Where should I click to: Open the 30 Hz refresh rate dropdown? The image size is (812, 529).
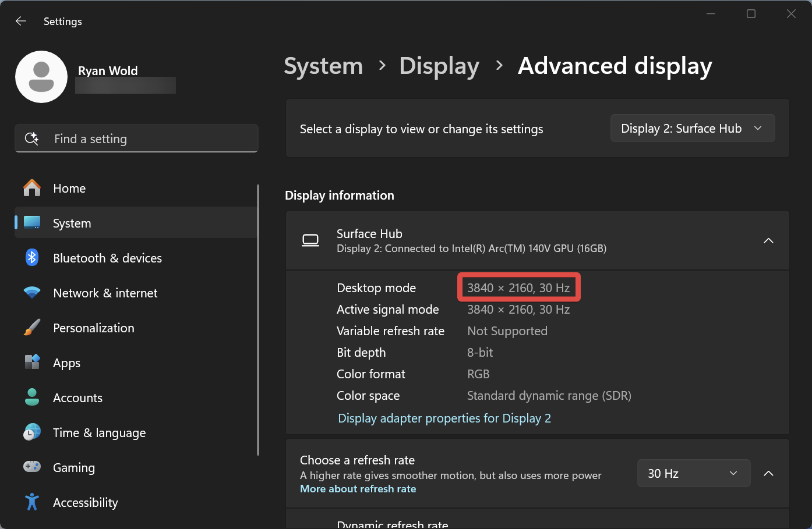click(693, 473)
